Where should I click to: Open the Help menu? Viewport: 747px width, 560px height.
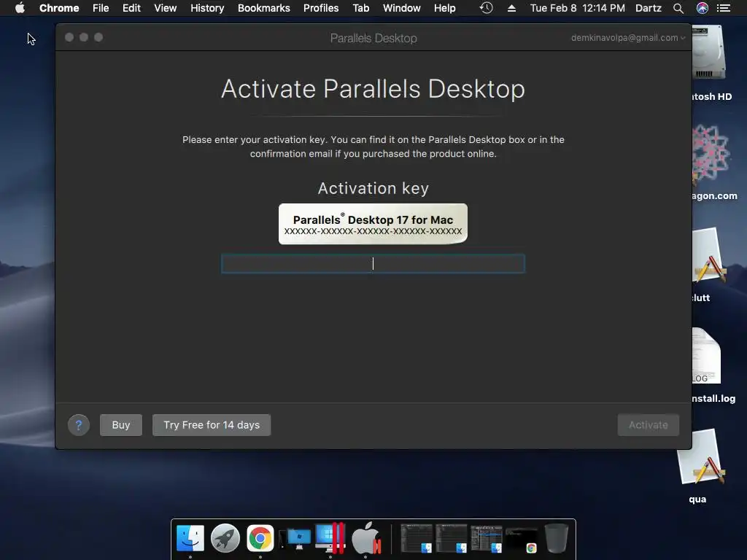pyautogui.click(x=444, y=8)
